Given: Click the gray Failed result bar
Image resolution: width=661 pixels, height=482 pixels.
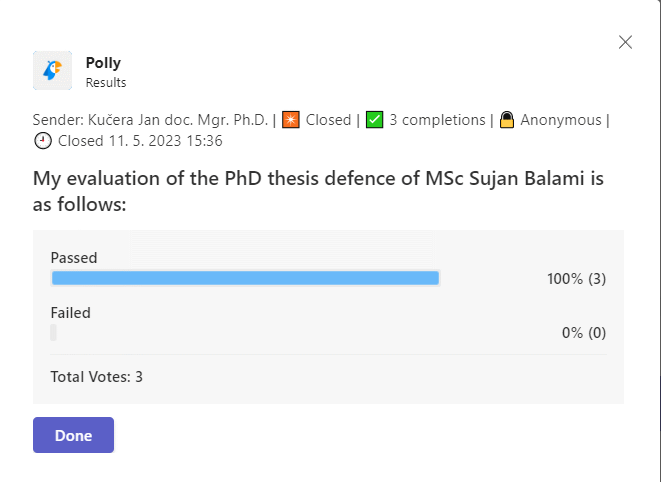Looking at the screenshot, I should (x=53, y=333).
